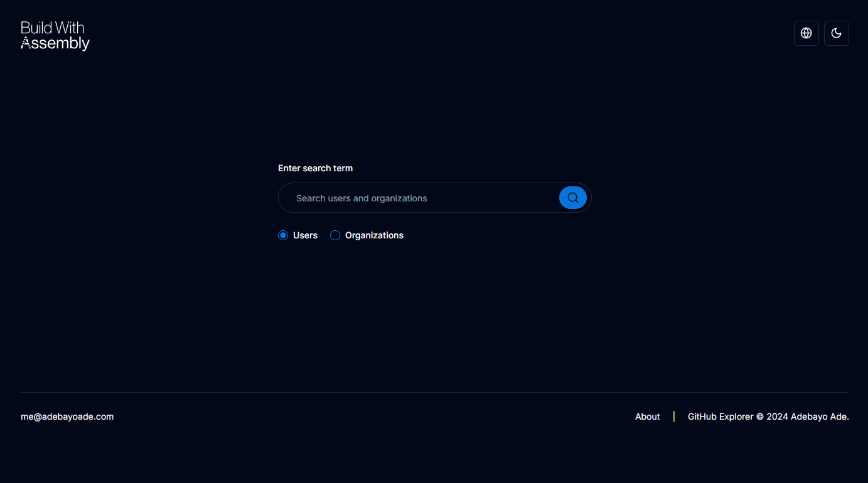The width and height of the screenshot is (868, 483).
Task: Click the © symbol in the footer
Action: point(759,417)
